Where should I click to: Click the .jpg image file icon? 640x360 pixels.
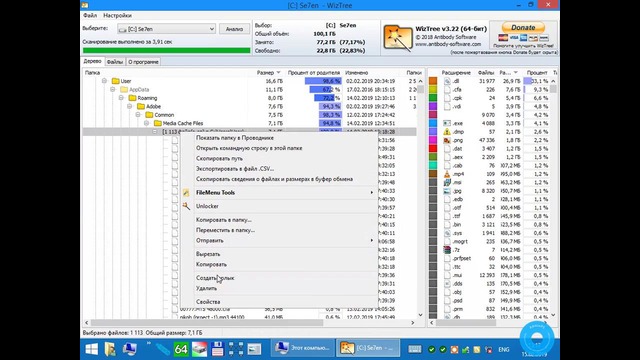point(447,191)
